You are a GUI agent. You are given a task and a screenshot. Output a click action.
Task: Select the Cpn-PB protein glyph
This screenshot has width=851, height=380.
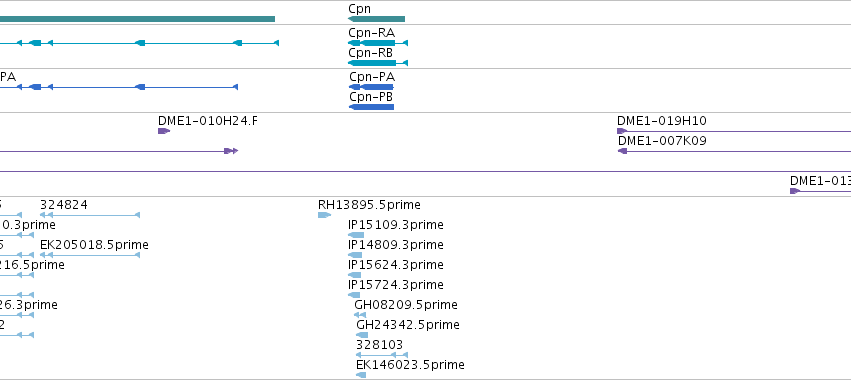[x=371, y=107]
